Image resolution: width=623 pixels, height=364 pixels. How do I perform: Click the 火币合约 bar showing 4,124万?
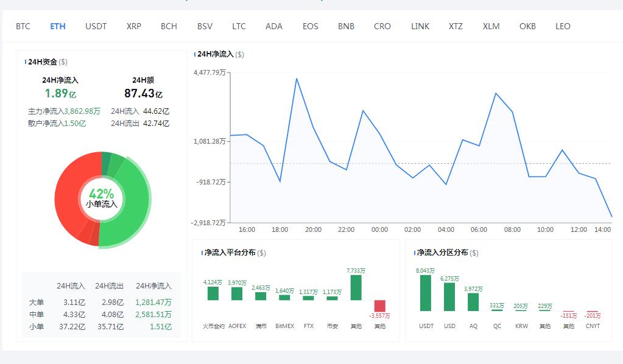tap(213, 293)
